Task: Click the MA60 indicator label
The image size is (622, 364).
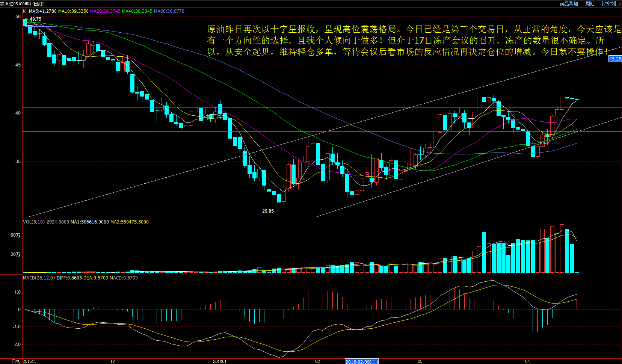Action: click(169, 11)
